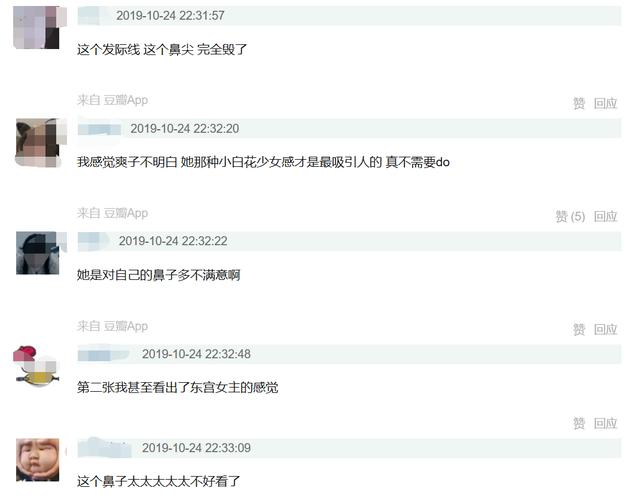Reply to the comment 她是对自己的鼻子多不满意啊
640x500 pixels.
click(605, 329)
